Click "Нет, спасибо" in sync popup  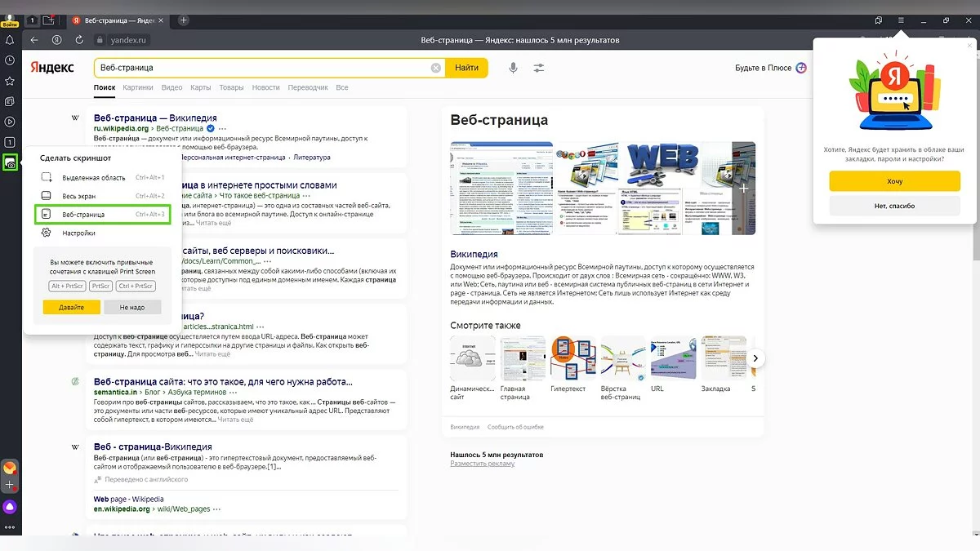tap(894, 206)
